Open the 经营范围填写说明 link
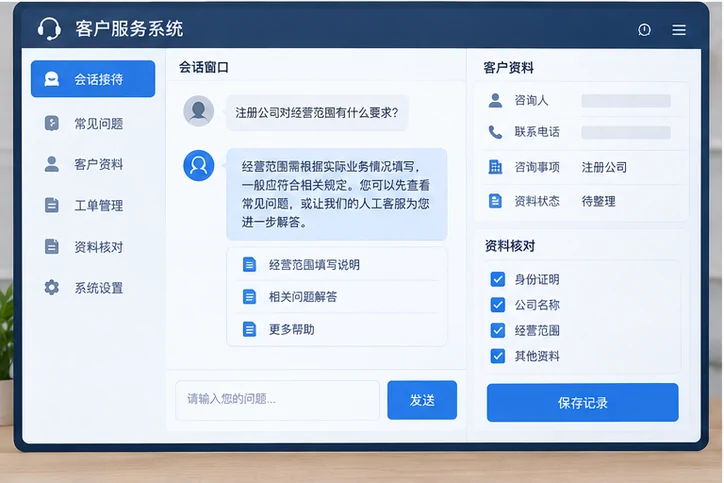The height and width of the screenshot is (483, 724). coord(314,265)
